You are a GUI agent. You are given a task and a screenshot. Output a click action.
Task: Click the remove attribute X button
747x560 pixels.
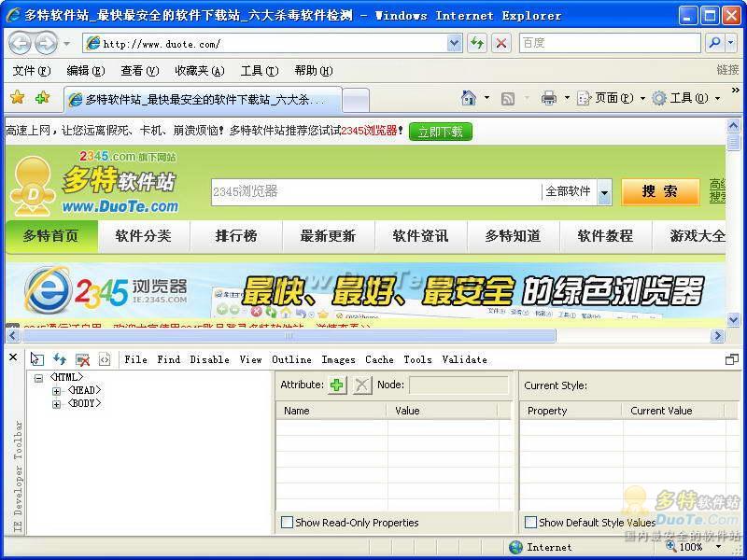tap(361, 385)
